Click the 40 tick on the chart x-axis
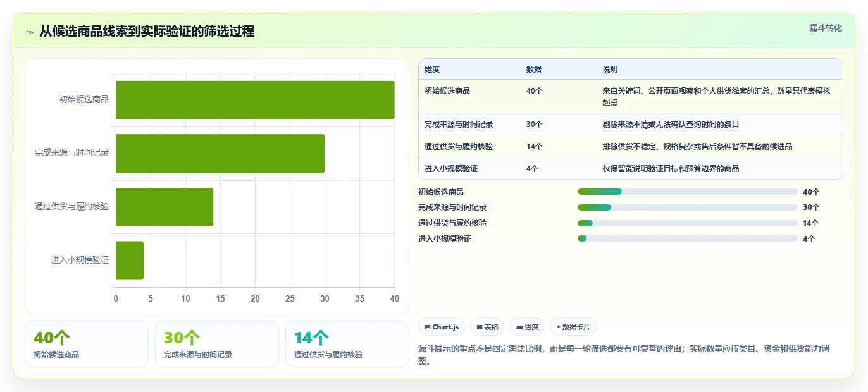This screenshot has width=868, height=392. click(x=395, y=298)
